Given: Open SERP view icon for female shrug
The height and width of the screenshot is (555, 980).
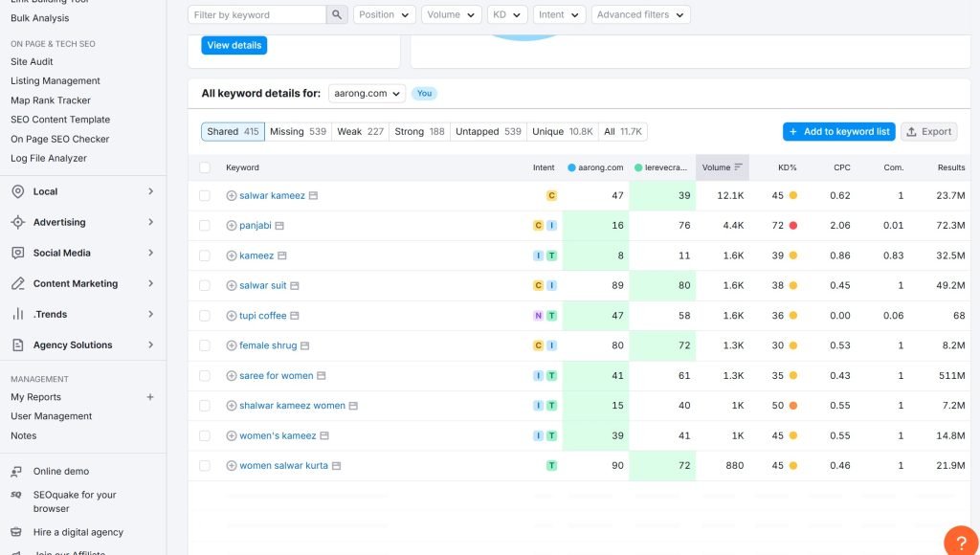Looking at the screenshot, I should pos(305,345).
